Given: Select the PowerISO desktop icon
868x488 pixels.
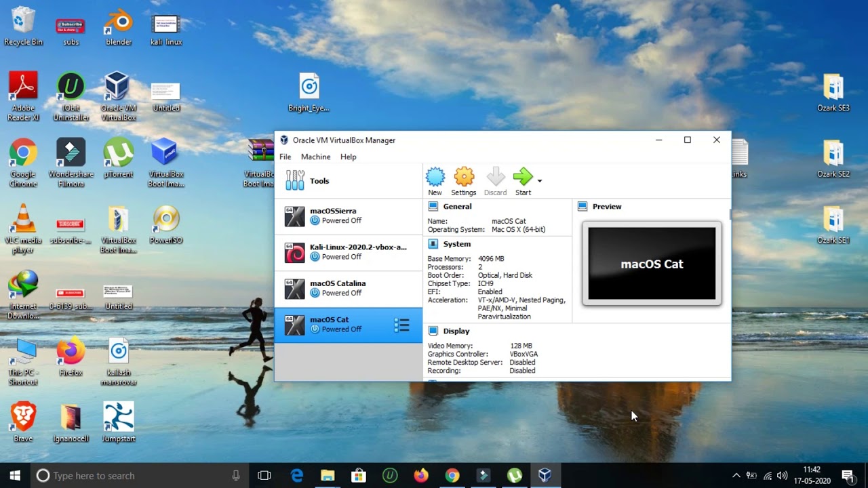Looking at the screenshot, I should click(166, 224).
